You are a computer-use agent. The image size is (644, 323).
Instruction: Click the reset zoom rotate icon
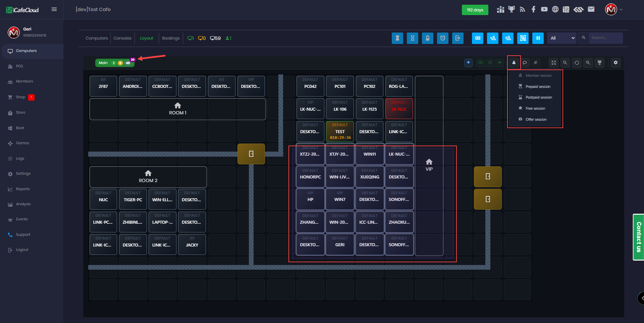click(577, 63)
